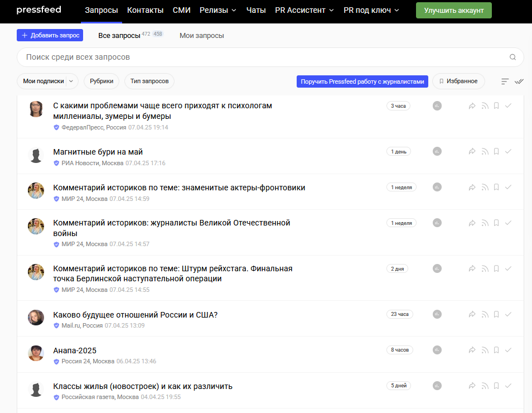The image size is (532, 413).
Task: Bookmark the России и США request
Action: (496, 314)
